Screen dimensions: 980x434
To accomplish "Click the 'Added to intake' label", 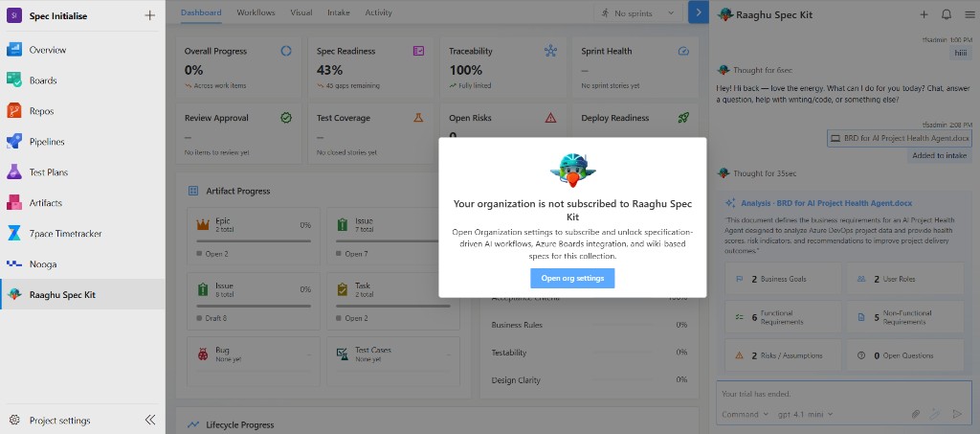I will [x=940, y=156].
